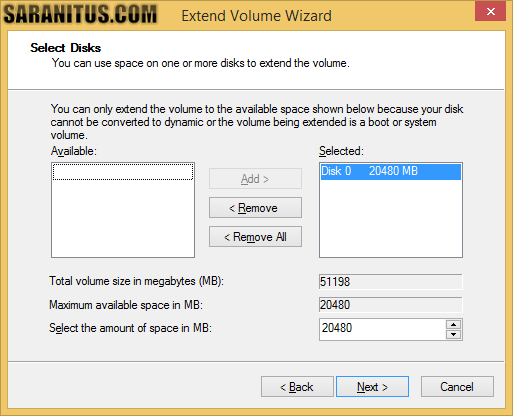The width and height of the screenshot is (513, 416).
Task: Focus the Total volume size field 51198
Action: click(x=391, y=282)
